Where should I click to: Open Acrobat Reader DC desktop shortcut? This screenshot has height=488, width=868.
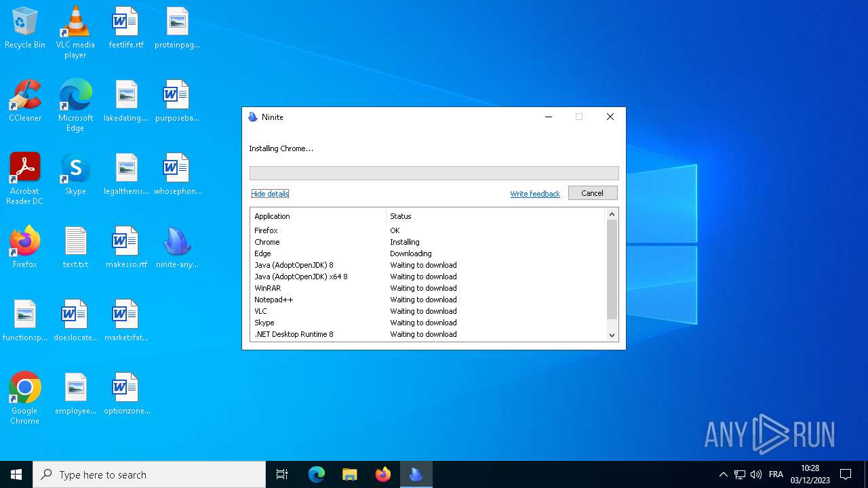click(x=25, y=179)
